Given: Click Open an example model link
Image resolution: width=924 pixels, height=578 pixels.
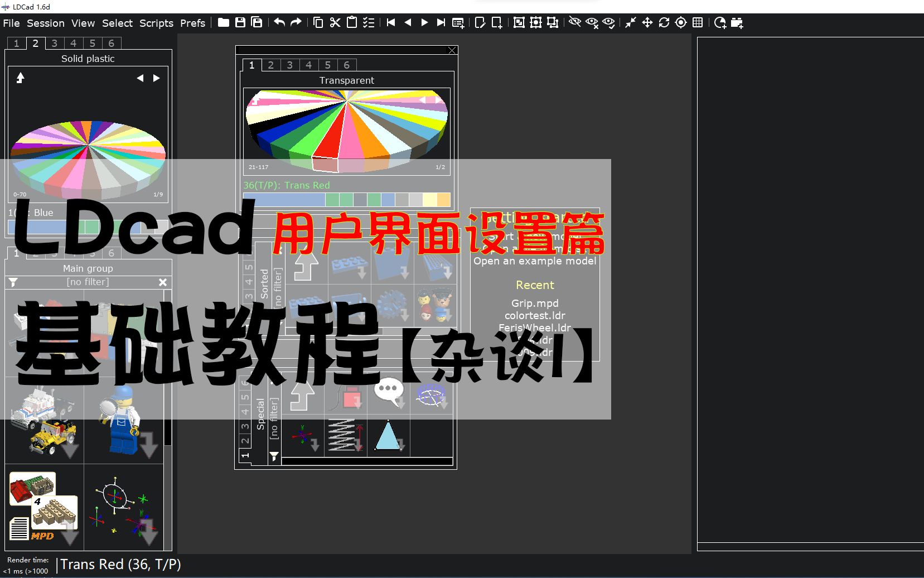Looking at the screenshot, I should click(535, 261).
